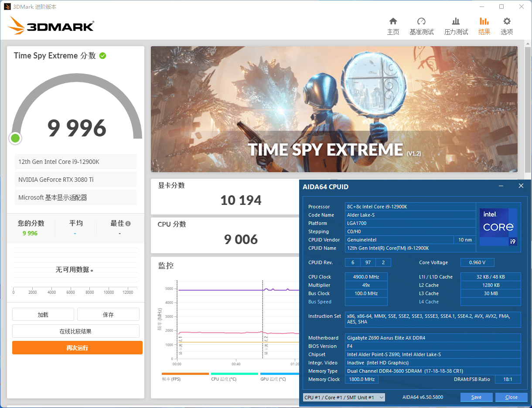Click the 加载 load button
Image resolution: width=532 pixels, height=408 pixels.
pos(43,314)
